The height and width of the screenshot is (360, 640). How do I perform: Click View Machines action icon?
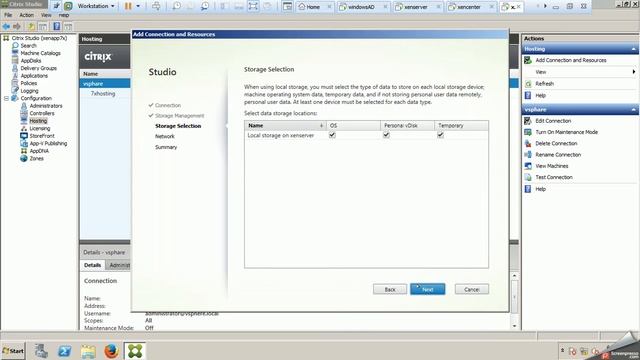tap(528, 166)
